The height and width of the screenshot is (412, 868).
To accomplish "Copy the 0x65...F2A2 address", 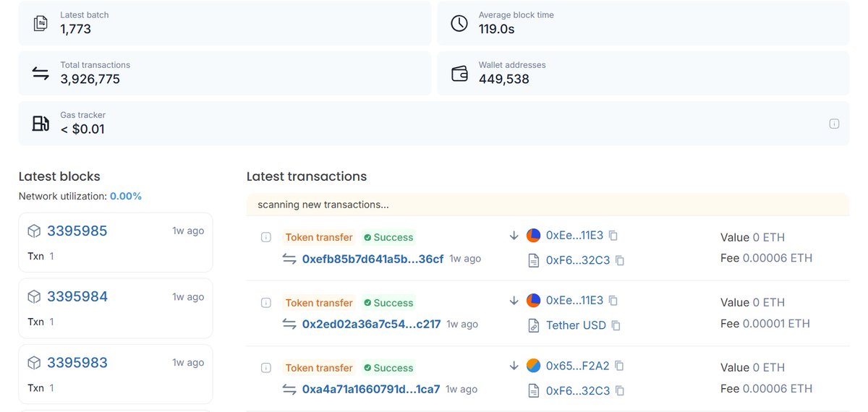I will point(619,366).
